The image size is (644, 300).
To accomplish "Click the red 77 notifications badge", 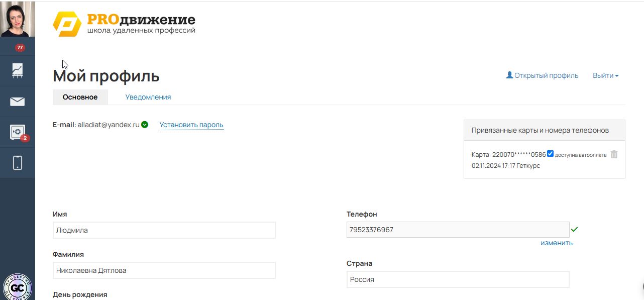I will pyautogui.click(x=20, y=48).
